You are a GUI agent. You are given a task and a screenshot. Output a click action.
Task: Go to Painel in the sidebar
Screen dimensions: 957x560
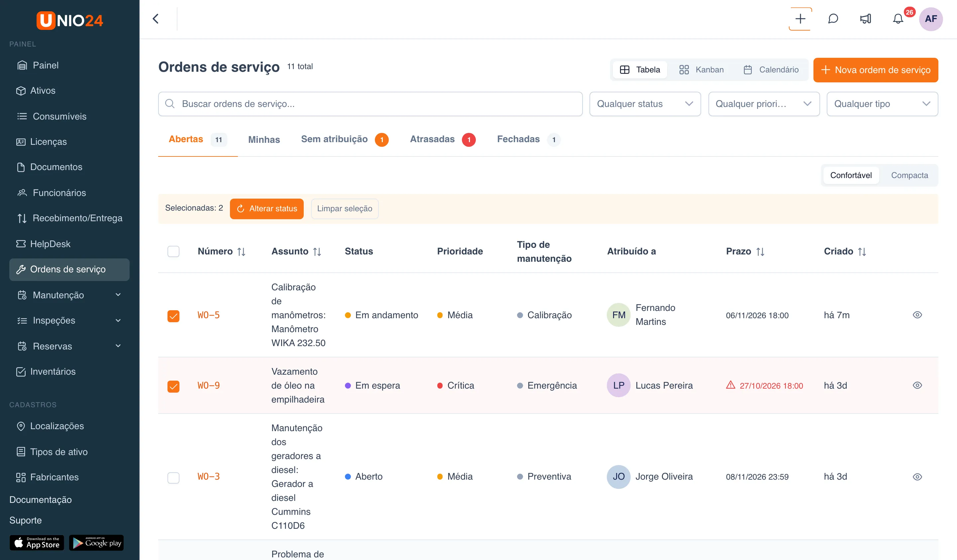[69, 65]
